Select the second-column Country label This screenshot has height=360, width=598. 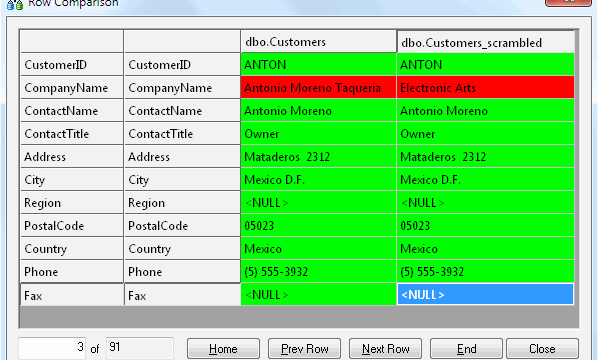click(182, 248)
